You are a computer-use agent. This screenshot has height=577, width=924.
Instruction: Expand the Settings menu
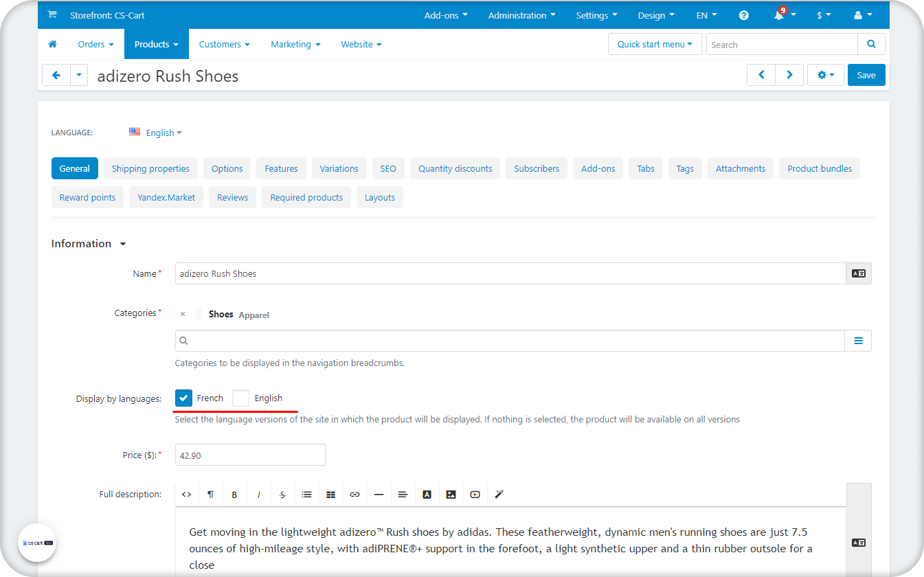pos(596,15)
